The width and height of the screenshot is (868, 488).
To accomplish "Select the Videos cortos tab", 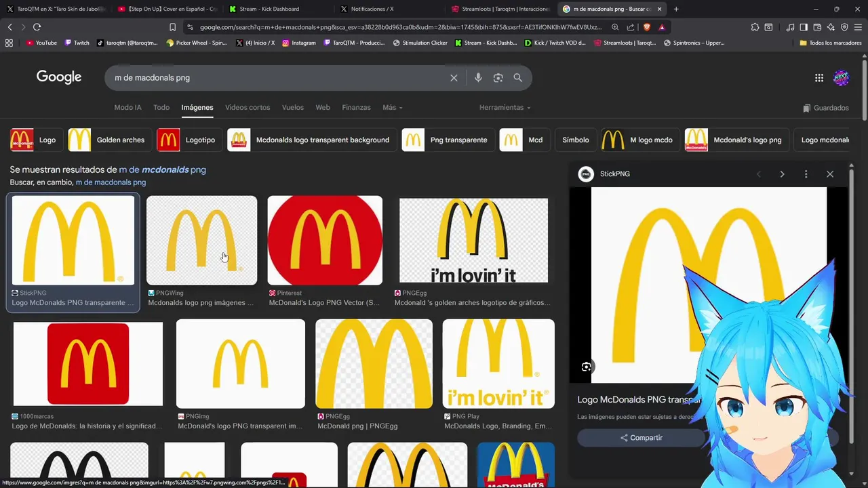I will pyautogui.click(x=248, y=108).
